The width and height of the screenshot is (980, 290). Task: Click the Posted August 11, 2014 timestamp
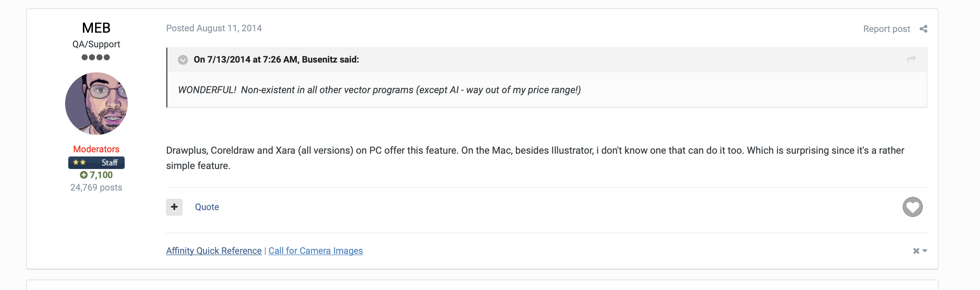(214, 29)
